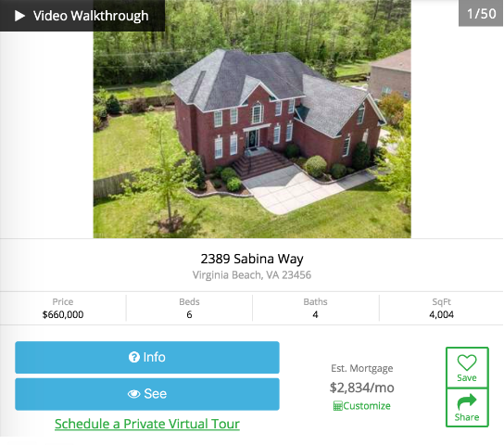
Task: Click the SqFt 4,004 cell
Action: click(x=442, y=308)
